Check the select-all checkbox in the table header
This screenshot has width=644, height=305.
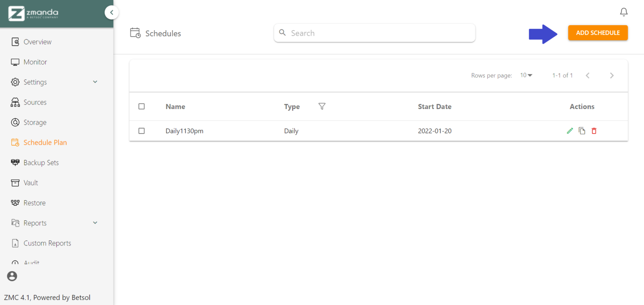(141, 107)
